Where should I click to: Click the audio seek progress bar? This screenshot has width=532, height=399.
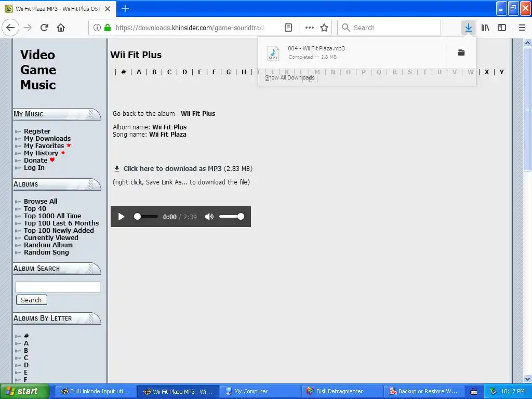coord(146,217)
